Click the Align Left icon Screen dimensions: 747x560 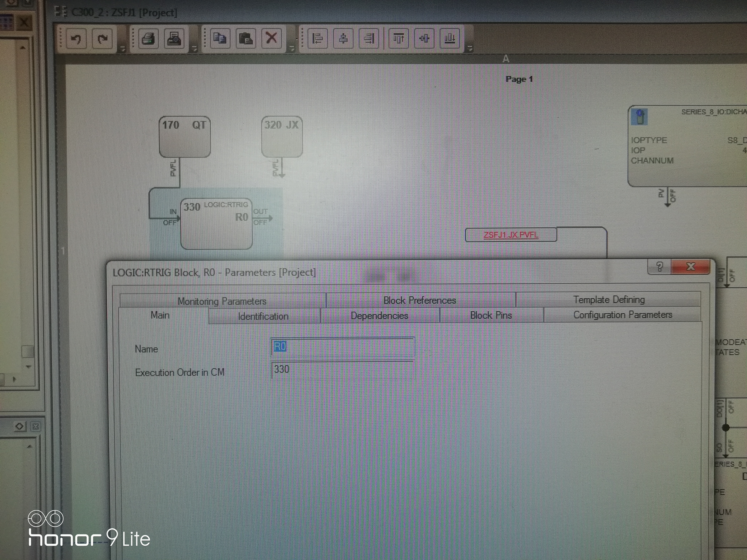click(x=317, y=38)
